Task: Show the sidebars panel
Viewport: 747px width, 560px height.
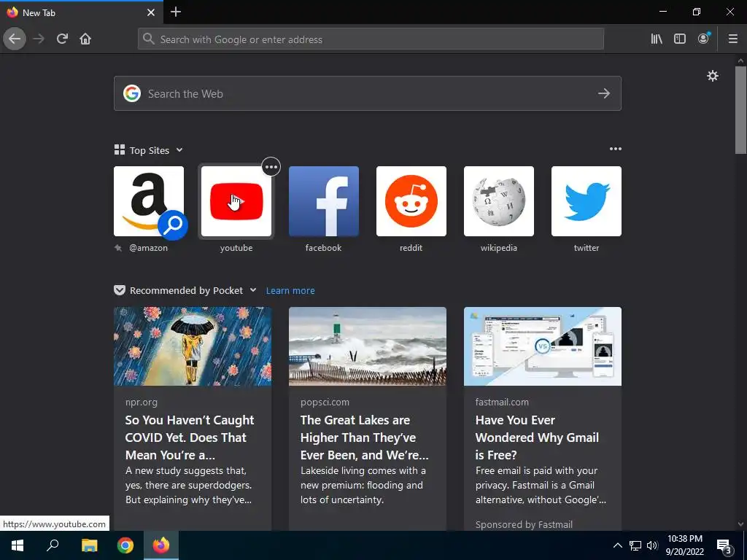Action: click(x=680, y=39)
